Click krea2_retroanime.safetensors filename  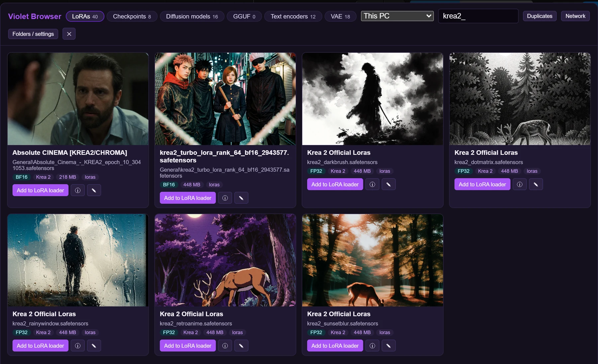[196, 323]
